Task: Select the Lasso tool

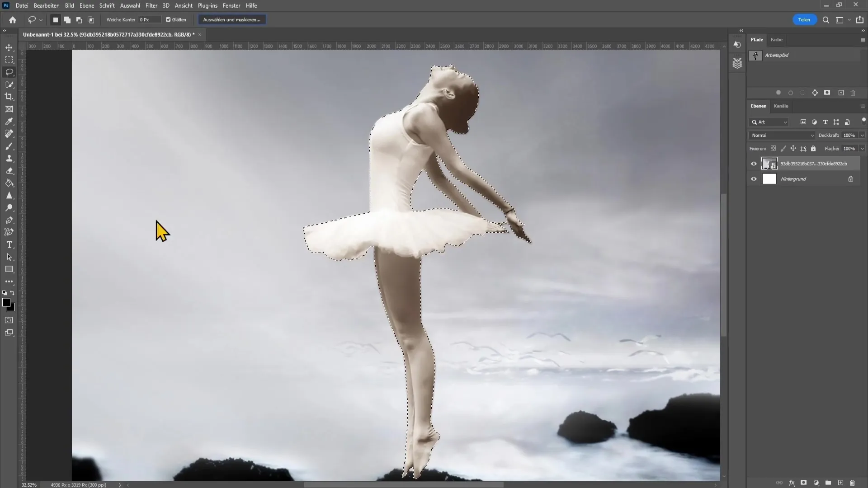Action: click(x=9, y=71)
